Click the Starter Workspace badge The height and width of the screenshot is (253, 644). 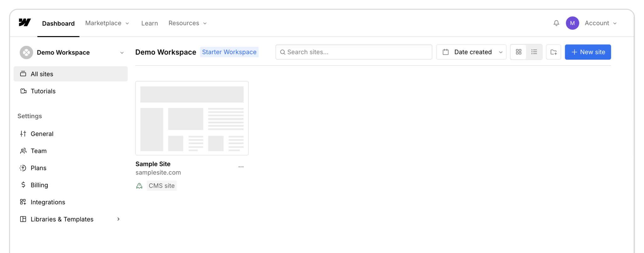[229, 52]
